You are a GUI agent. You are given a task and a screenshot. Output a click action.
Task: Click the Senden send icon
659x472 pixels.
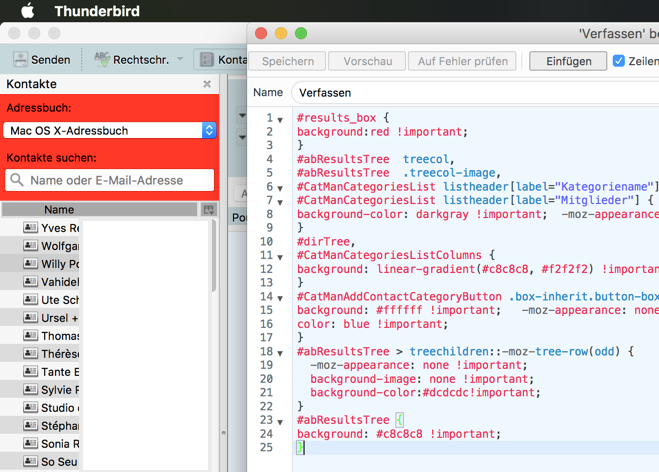[22, 60]
